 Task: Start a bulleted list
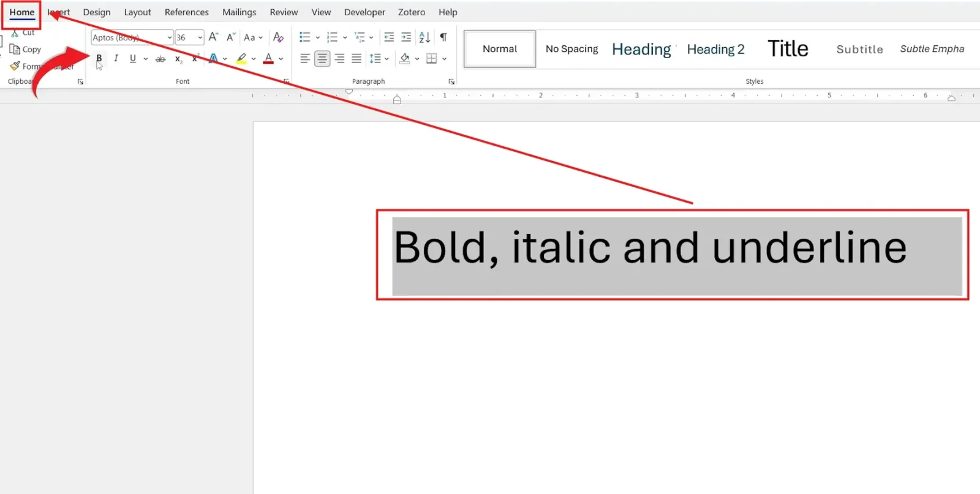(305, 37)
